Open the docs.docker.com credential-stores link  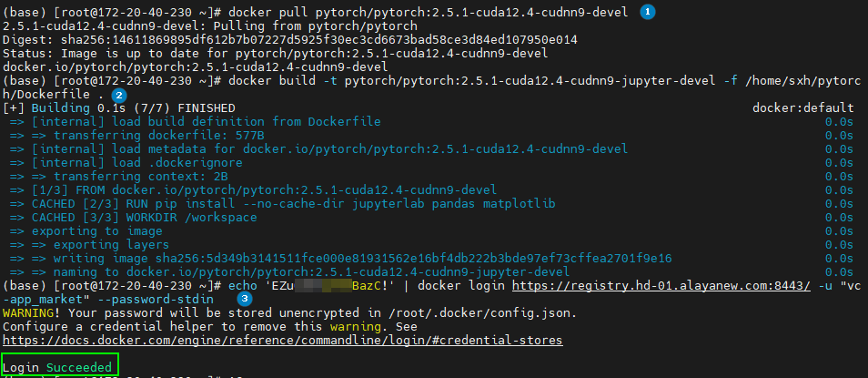[282, 340]
